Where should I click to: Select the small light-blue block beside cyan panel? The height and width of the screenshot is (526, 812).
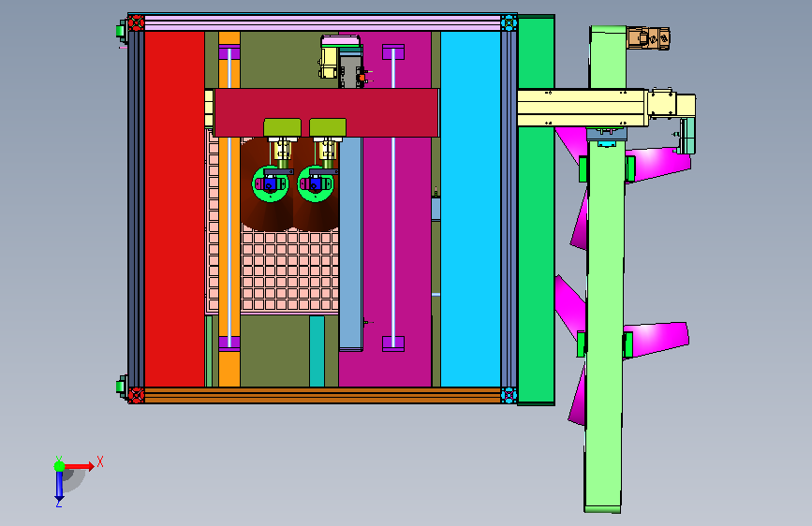[436, 209]
